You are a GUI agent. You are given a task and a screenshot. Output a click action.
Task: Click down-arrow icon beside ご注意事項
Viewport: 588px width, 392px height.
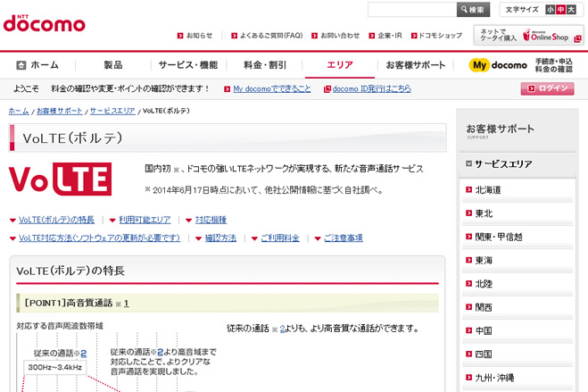click(318, 238)
